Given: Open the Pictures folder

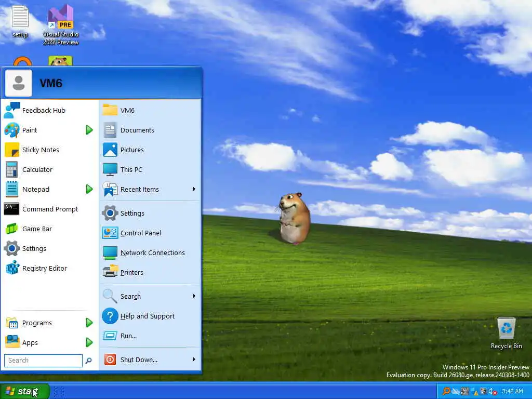Looking at the screenshot, I should tap(150, 150).
